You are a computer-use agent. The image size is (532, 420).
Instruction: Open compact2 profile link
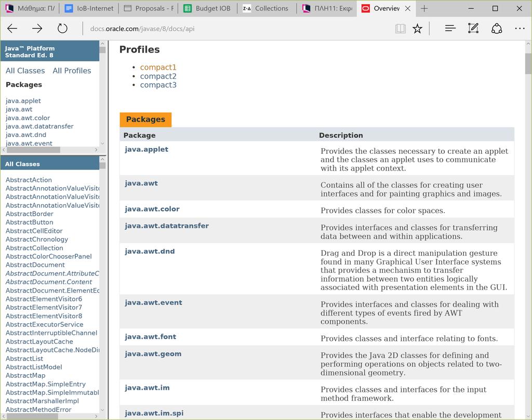point(158,76)
